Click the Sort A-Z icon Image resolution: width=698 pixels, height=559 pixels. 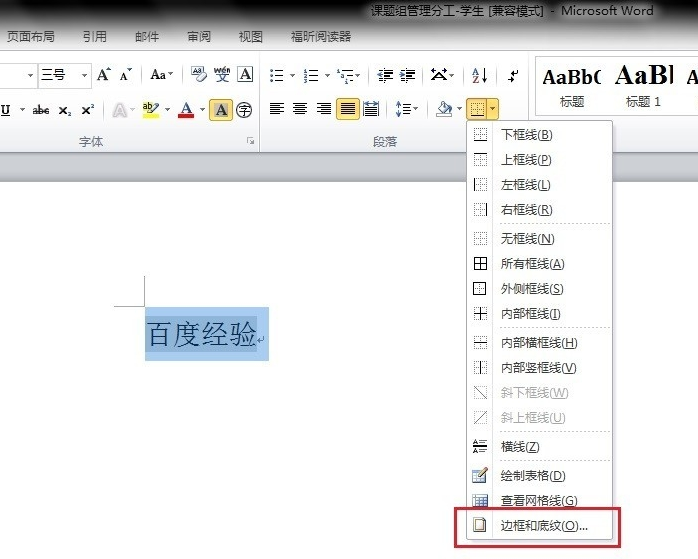point(479,75)
